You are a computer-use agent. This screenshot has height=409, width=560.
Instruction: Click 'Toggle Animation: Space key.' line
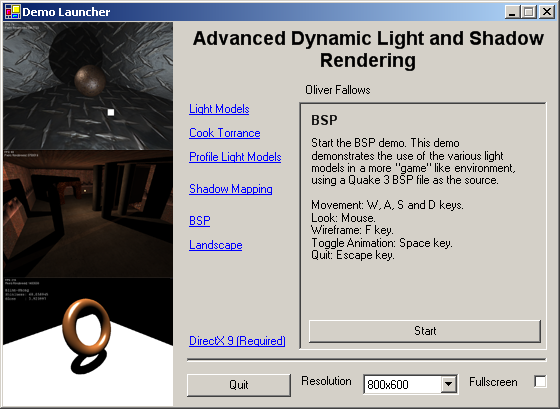tap(382, 243)
